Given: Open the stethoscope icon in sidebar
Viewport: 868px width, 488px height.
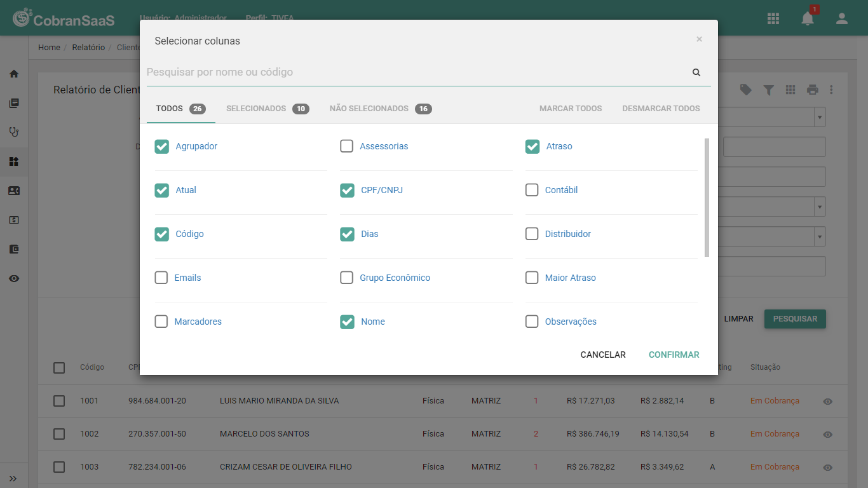Looking at the screenshot, I should pyautogui.click(x=14, y=132).
